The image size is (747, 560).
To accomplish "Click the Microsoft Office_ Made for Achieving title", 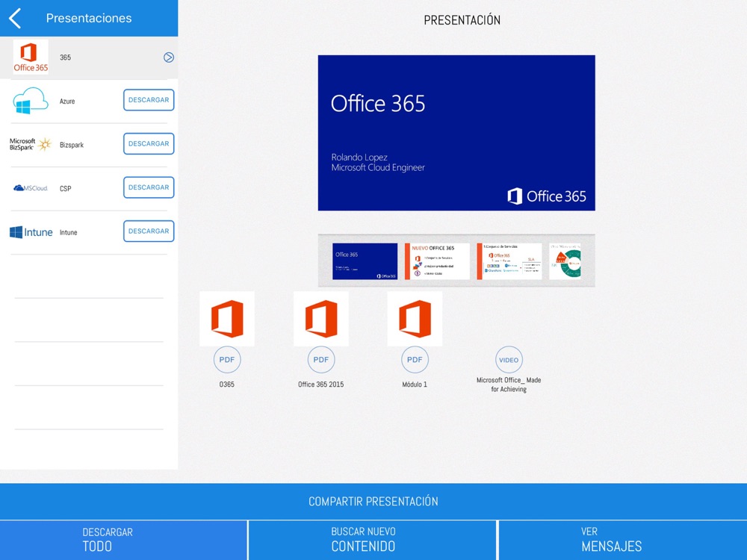I will tap(509, 385).
